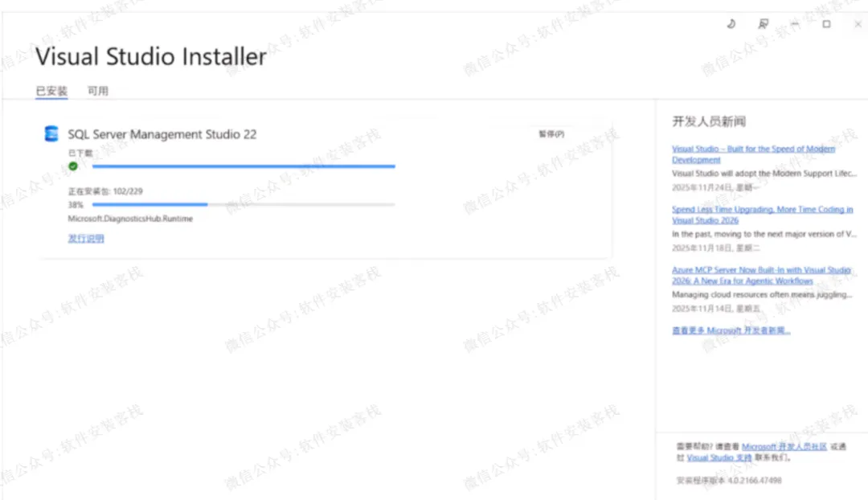Open the Visual Studio 支持 support link
Image resolution: width=868 pixels, height=500 pixels.
click(719, 457)
